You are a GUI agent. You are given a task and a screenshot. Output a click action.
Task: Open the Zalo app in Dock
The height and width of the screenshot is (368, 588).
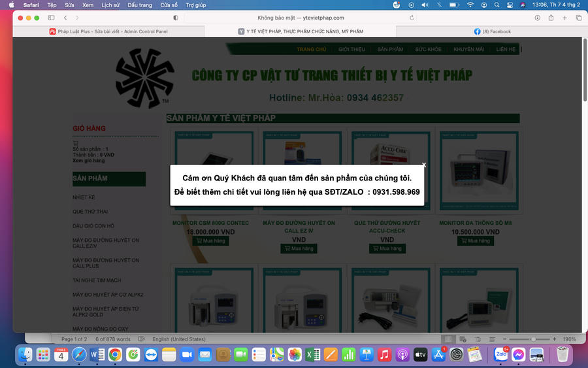[x=500, y=354]
